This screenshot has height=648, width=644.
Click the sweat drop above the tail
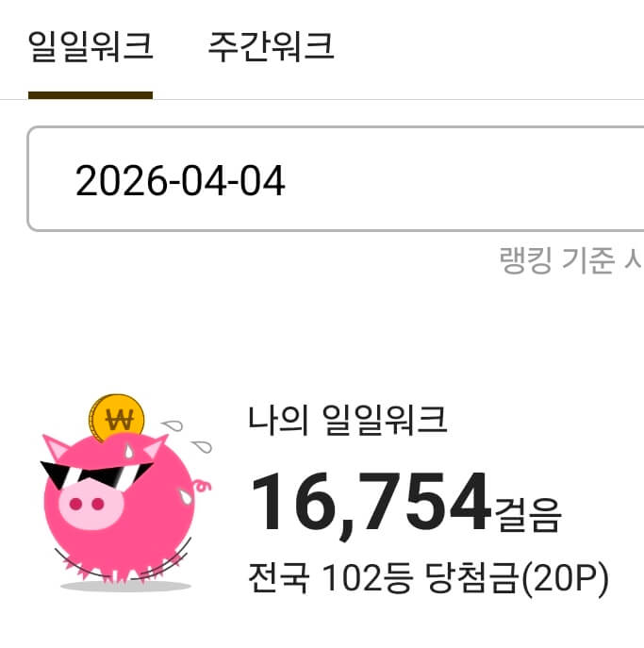click(203, 446)
